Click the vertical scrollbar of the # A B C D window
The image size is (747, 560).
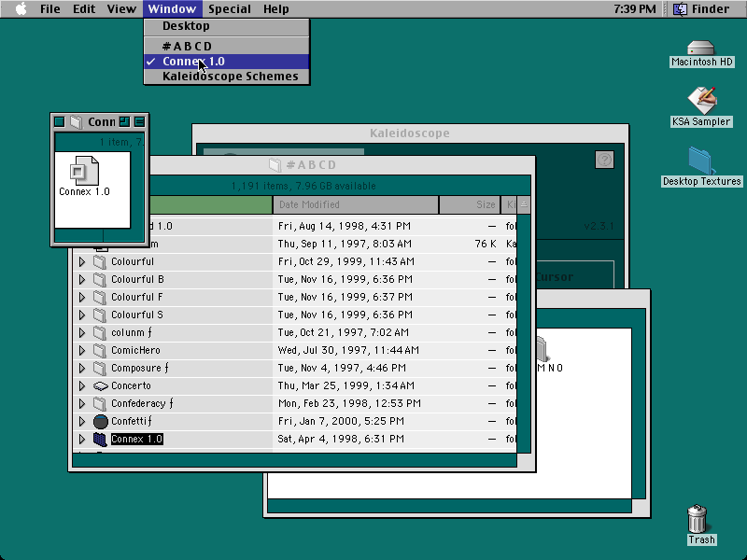pos(524,333)
